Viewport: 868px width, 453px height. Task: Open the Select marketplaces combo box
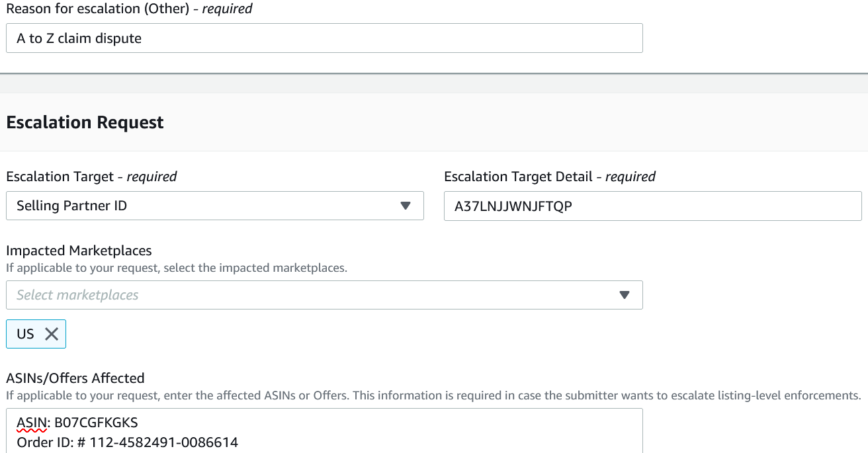point(311,295)
